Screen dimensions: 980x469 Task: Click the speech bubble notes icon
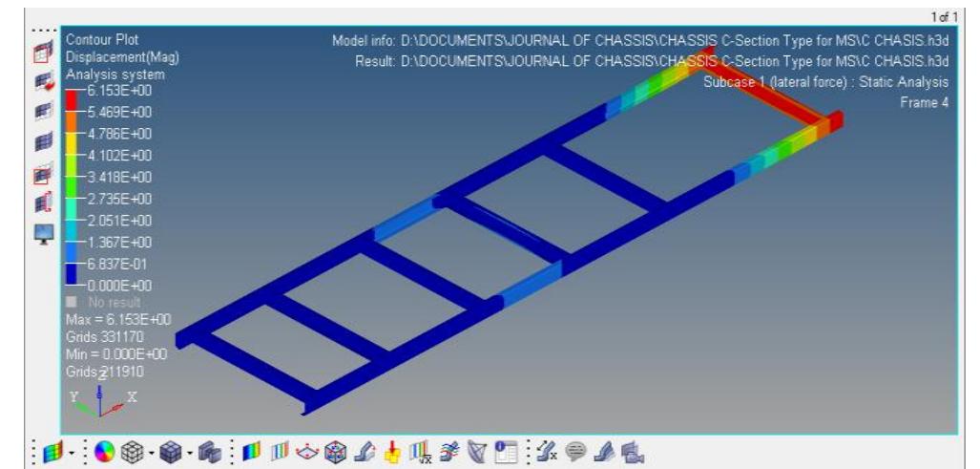click(575, 452)
